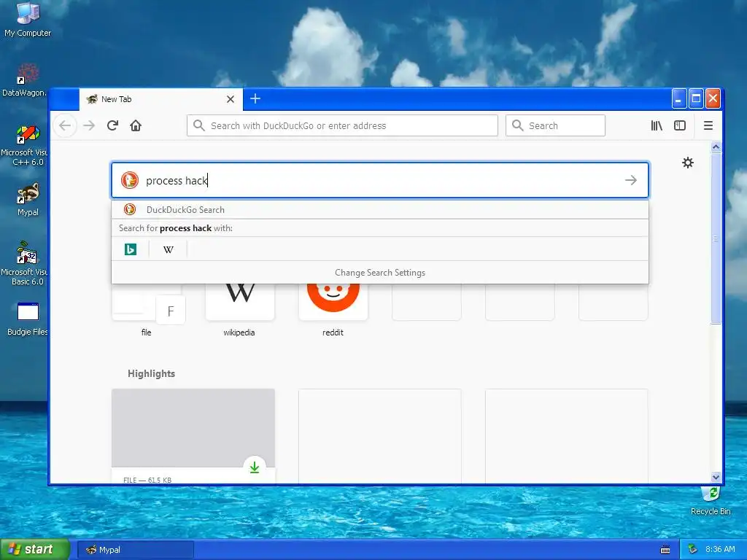The width and height of the screenshot is (747, 560).
Task: Open the 61.5 KB file highlight card
Action: [x=193, y=436]
